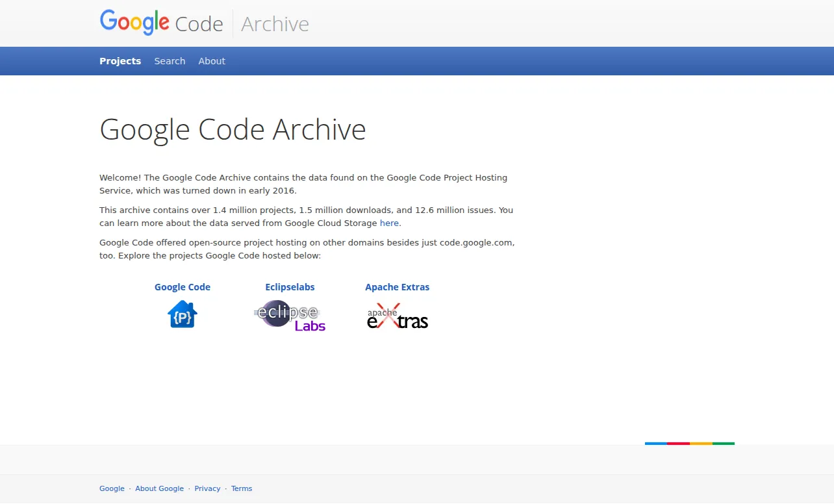Follow the Eclipselabs link

[x=290, y=287]
